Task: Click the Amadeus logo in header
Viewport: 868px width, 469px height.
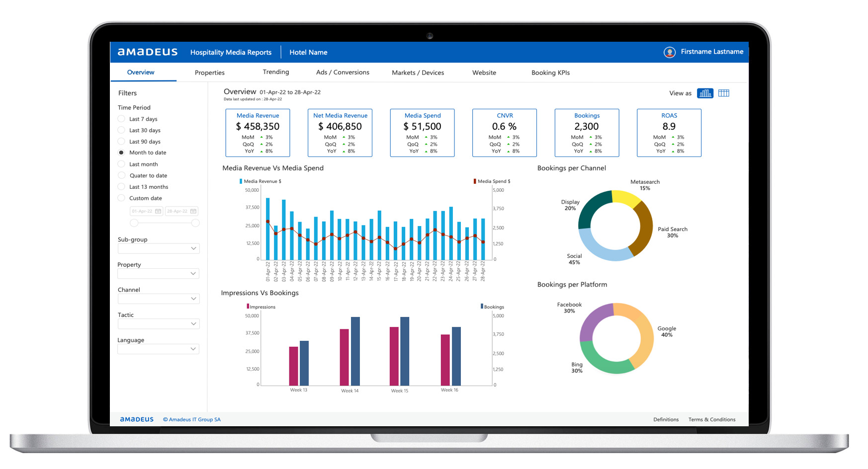Action: tap(148, 52)
